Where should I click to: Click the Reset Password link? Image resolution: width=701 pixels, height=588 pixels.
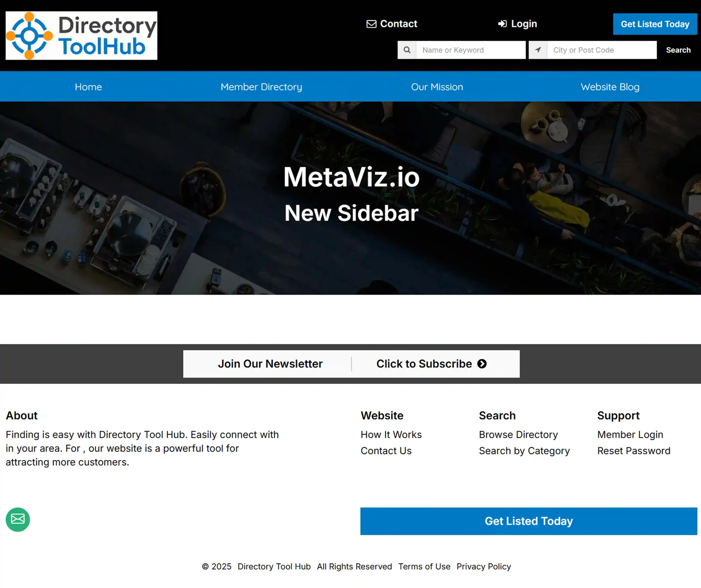(634, 451)
